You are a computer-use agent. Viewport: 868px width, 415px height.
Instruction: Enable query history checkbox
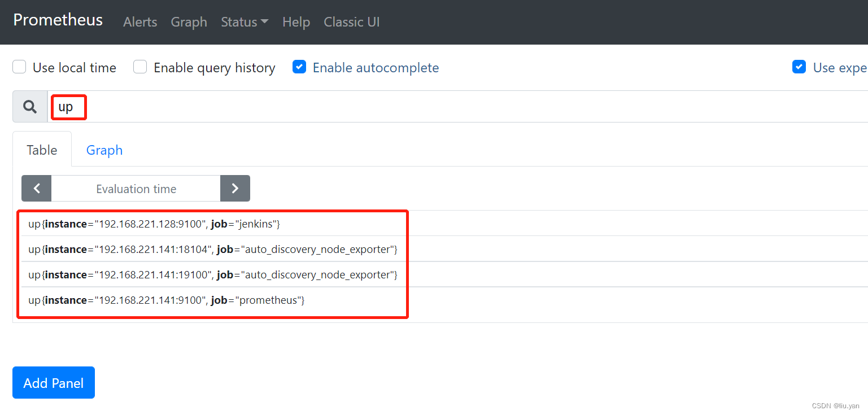coord(140,67)
